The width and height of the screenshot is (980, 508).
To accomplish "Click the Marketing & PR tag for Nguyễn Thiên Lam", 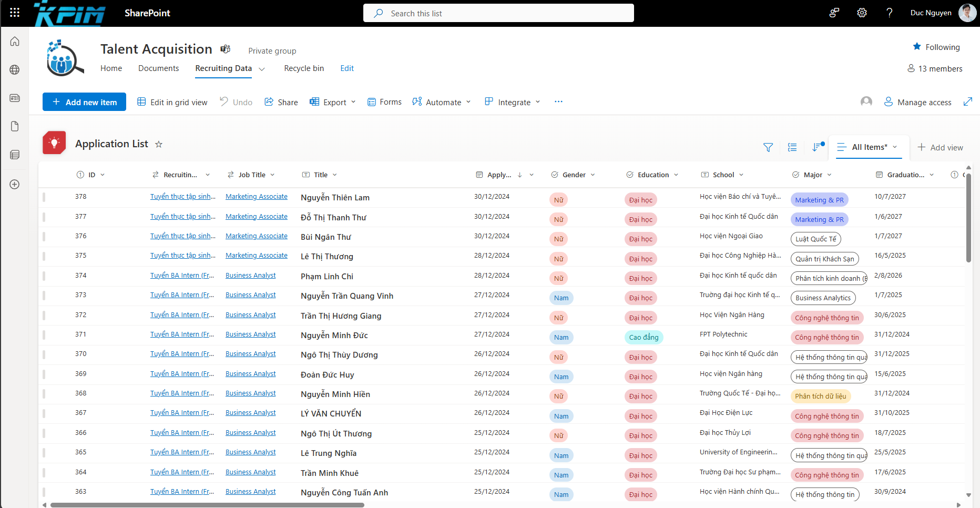I will tap(819, 200).
